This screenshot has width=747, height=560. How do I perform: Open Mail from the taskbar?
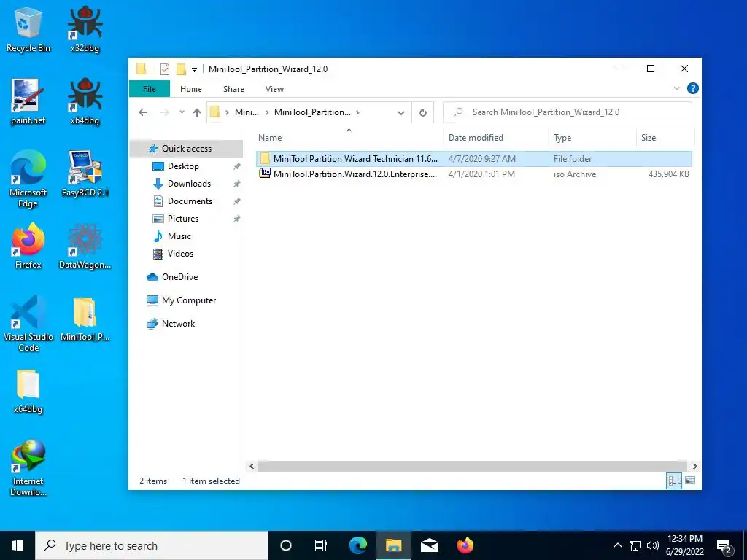point(429,545)
